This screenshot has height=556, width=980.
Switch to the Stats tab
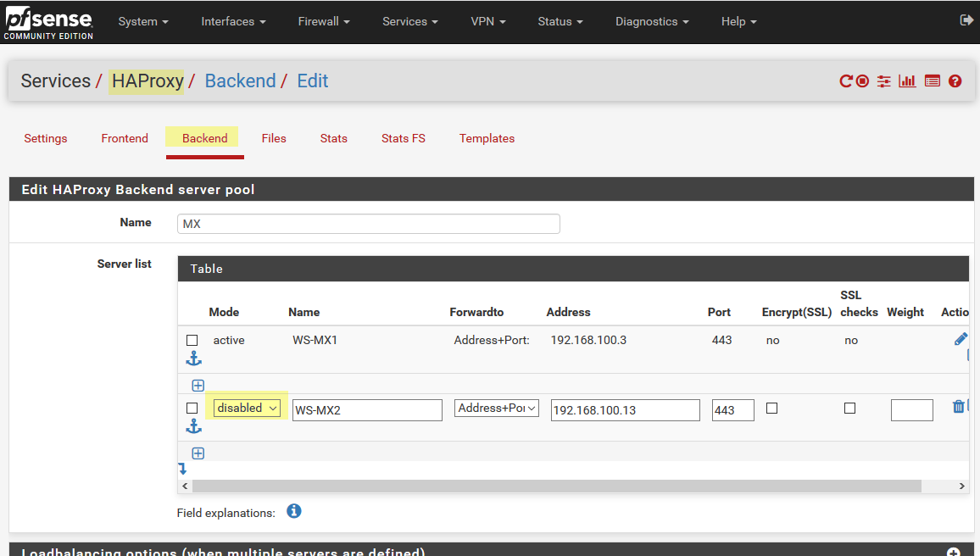coord(334,139)
